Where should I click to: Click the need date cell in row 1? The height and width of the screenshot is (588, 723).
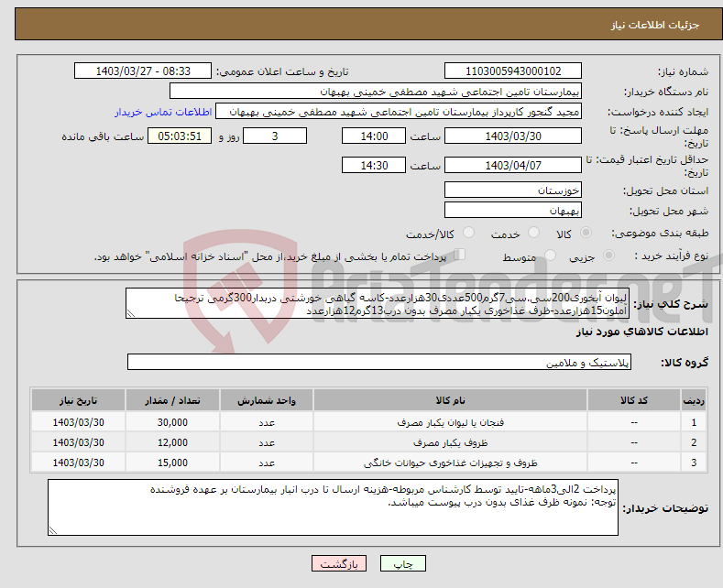(78, 422)
